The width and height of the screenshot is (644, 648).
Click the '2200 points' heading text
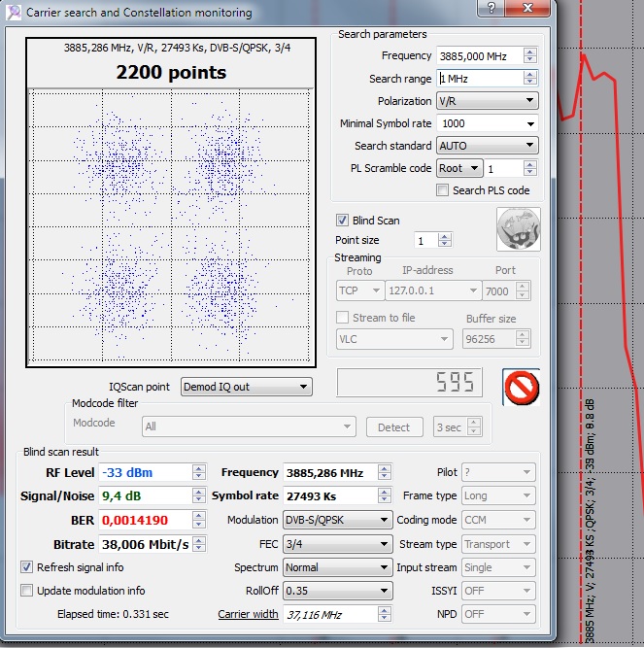(171, 72)
